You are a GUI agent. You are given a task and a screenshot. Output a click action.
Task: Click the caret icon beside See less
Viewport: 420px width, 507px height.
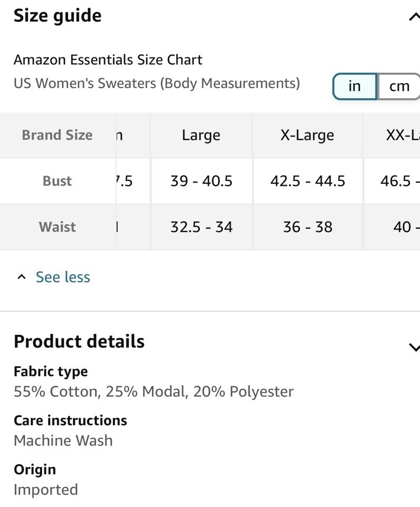(22, 277)
